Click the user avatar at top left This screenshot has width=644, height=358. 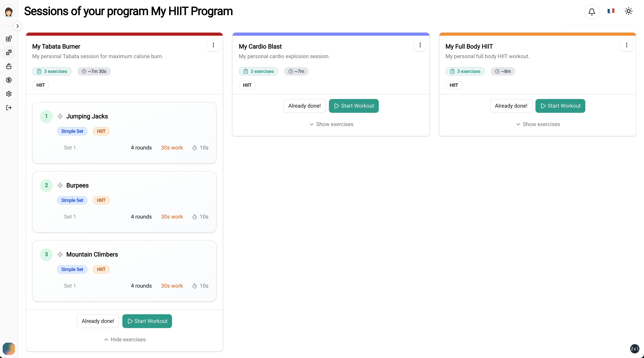point(9,11)
